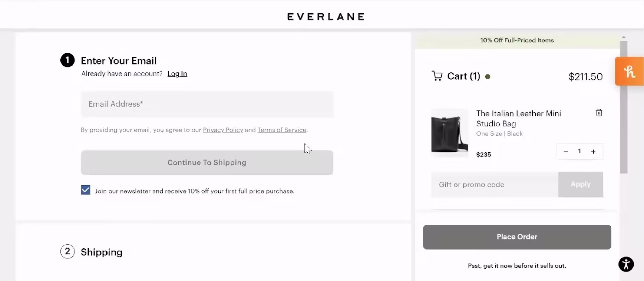Apply the promo code
This screenshot has height=281, width=644.
point(580,184)
